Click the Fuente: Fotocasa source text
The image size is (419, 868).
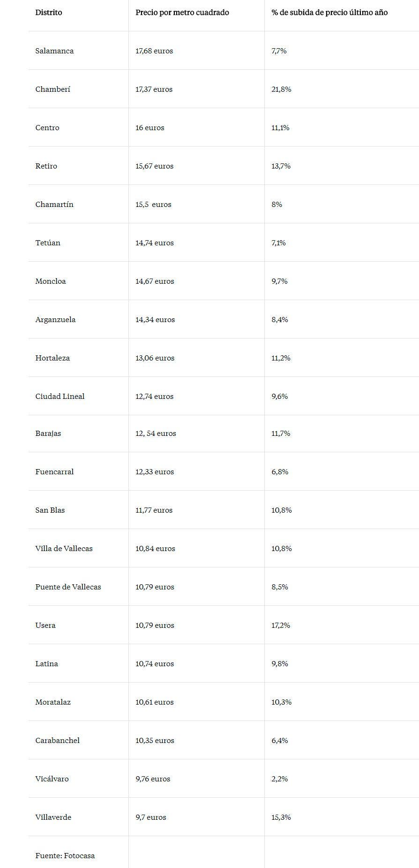tap(65, 856)
